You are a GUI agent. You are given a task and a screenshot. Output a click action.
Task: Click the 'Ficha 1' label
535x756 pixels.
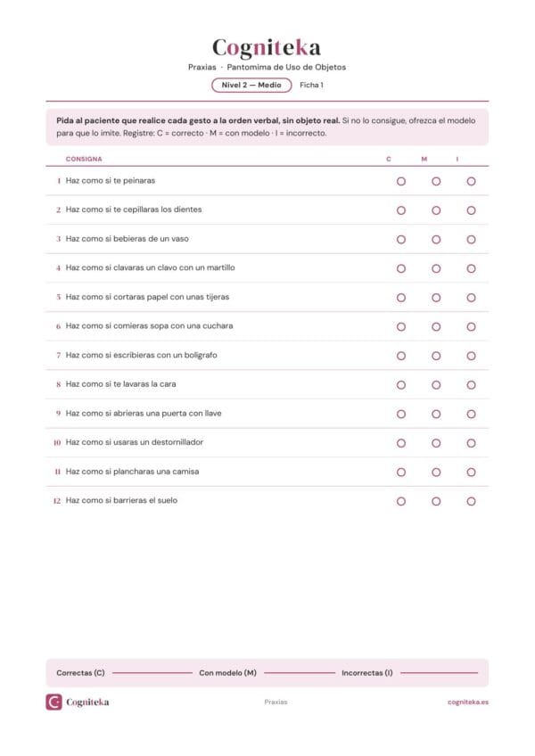pyautogui.click(x=311, y=85)
